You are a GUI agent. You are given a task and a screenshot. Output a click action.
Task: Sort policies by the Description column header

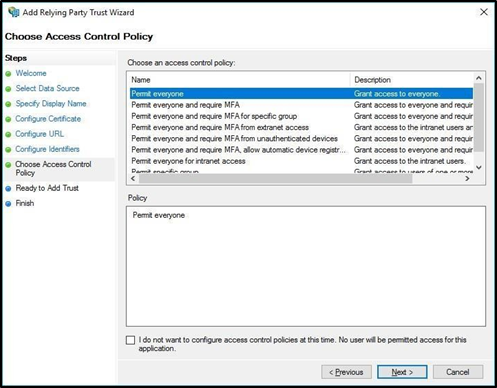(412, 80)
